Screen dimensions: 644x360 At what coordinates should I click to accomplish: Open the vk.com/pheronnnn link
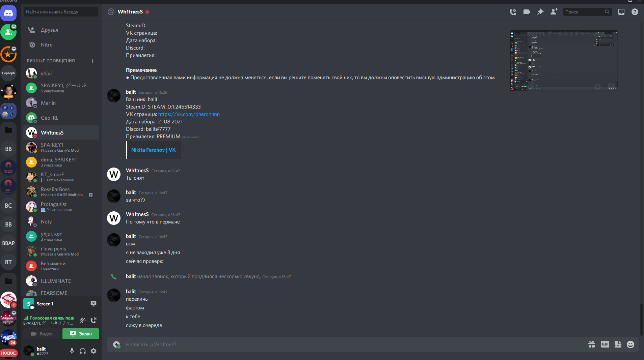coord(189,114)
